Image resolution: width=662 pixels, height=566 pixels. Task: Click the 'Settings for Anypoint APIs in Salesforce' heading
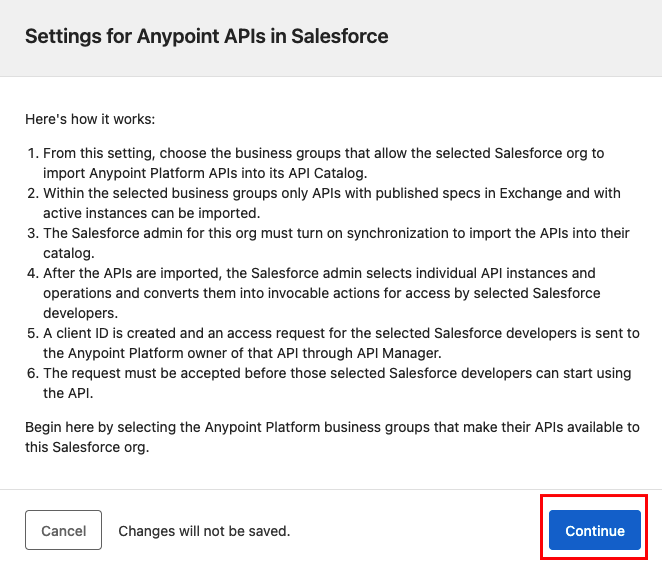pos(206,37)
